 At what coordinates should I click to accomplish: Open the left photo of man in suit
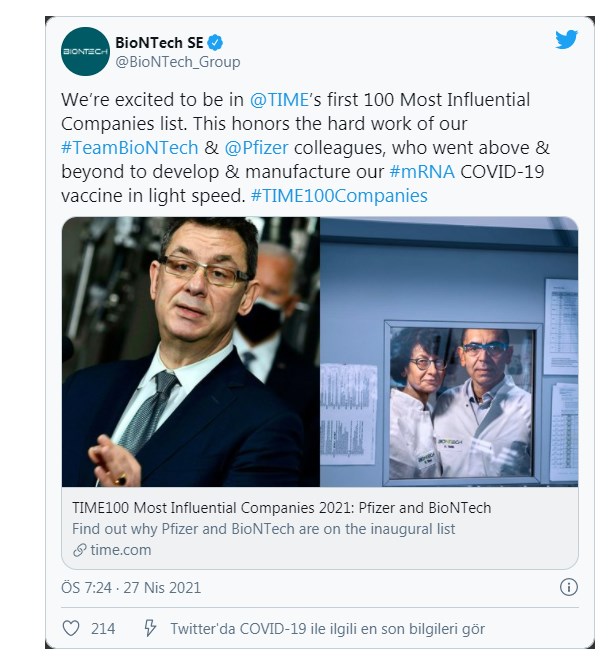click(x=191, y=352)
